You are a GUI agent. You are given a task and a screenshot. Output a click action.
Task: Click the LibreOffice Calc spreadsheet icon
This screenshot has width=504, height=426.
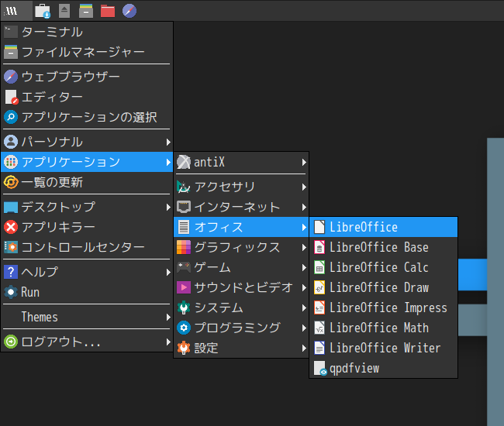tap(319, 267)
